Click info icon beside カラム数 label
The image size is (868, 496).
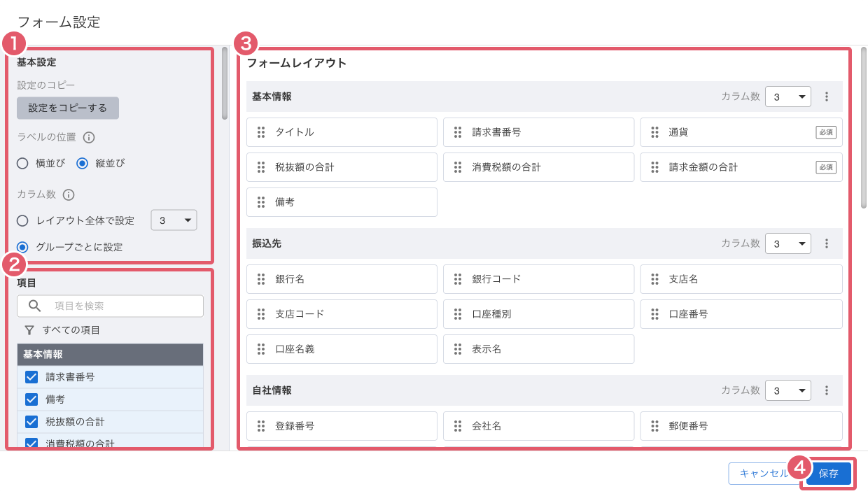point(69,195)
